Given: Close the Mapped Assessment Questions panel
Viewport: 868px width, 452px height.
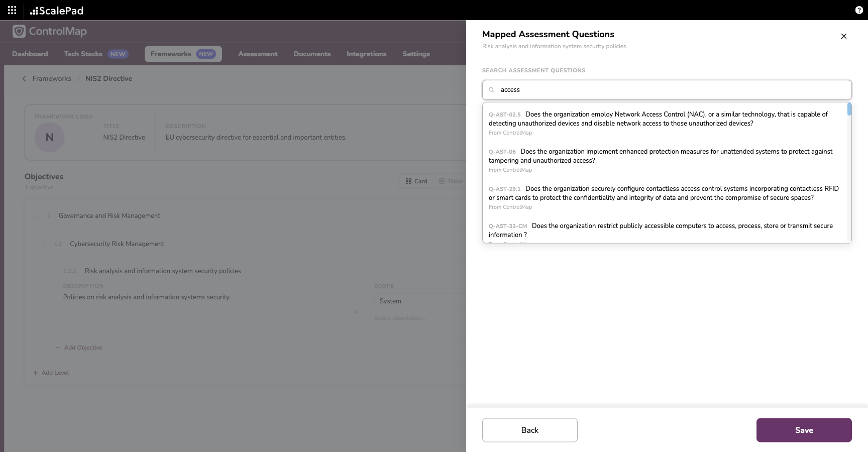Looking at the screenshot, I should click(x=844, y=36).
